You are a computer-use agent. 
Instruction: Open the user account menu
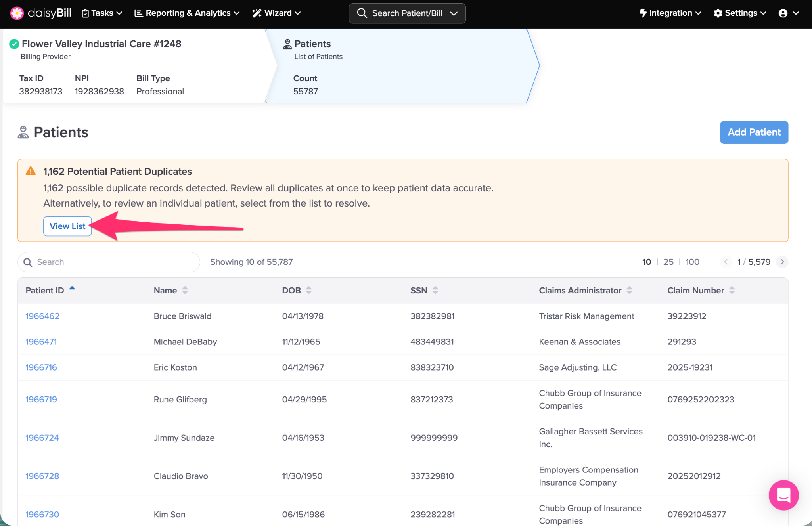pos(788,13)
